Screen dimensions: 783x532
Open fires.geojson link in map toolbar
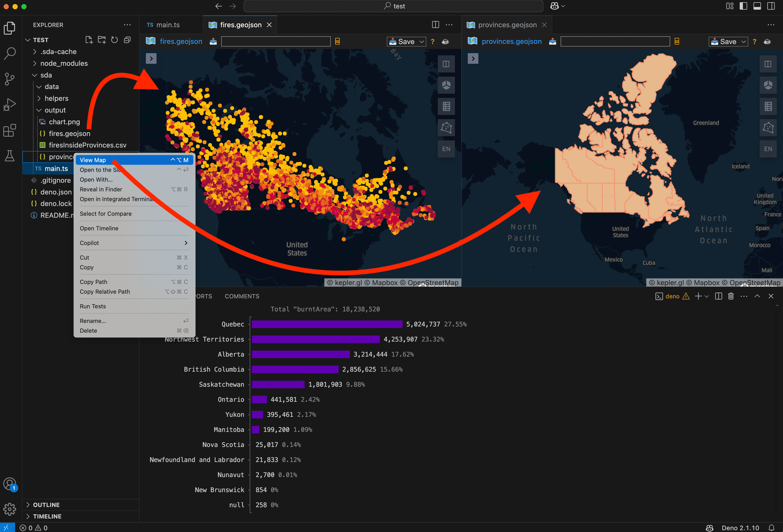181,41
